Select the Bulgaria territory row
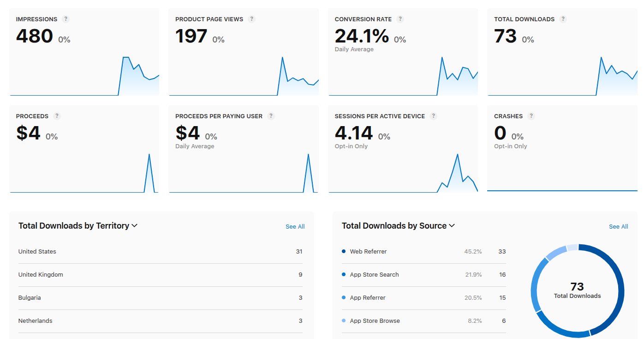Viewport: 644px width, 339px height. [161, 298]
